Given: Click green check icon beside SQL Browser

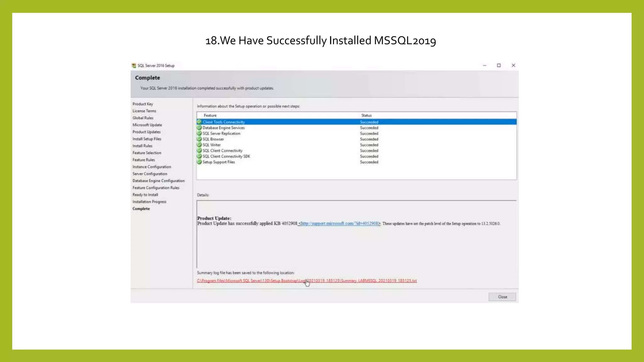Looking at the screenshot, I should (199, 139).
